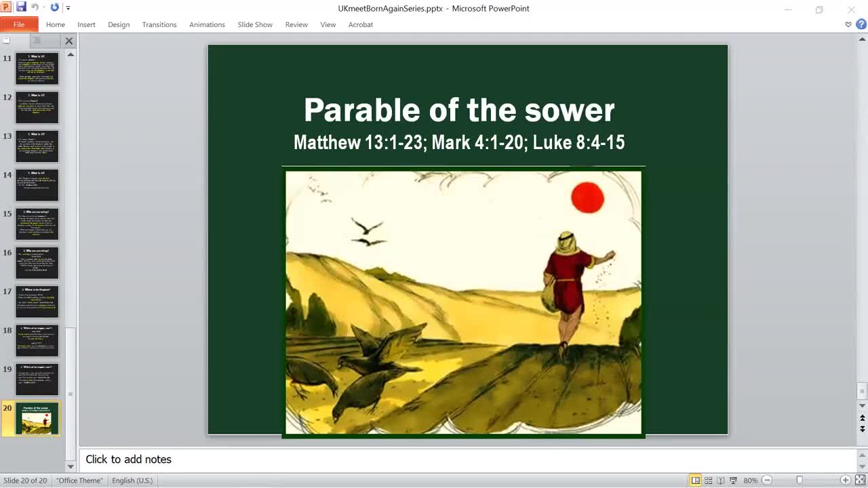Viewport: 868px width, 488px height.
Task: Expand the collapsed ribbon with the chevron
Action: click(848, 24)
